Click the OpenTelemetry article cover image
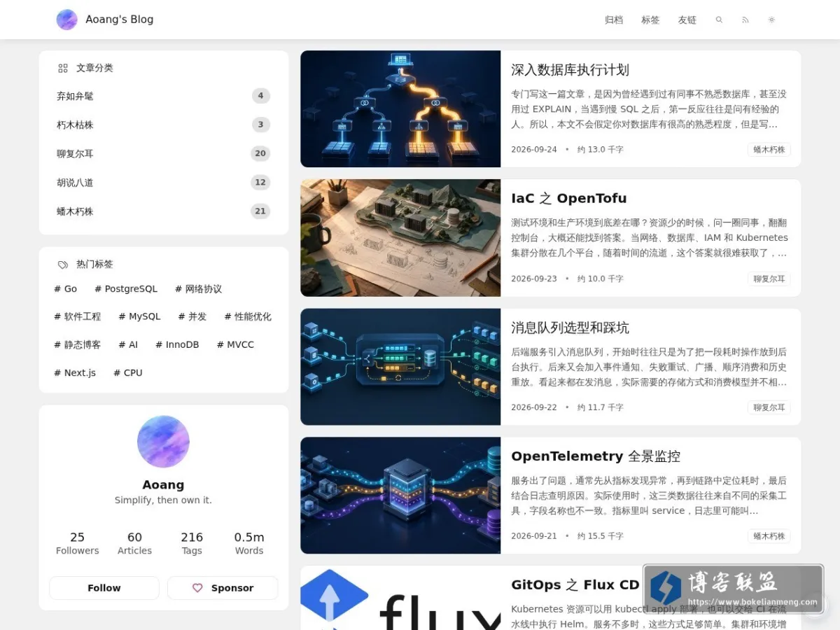The height and width of the screenshot is (630, 840). [x=400, y=496]
